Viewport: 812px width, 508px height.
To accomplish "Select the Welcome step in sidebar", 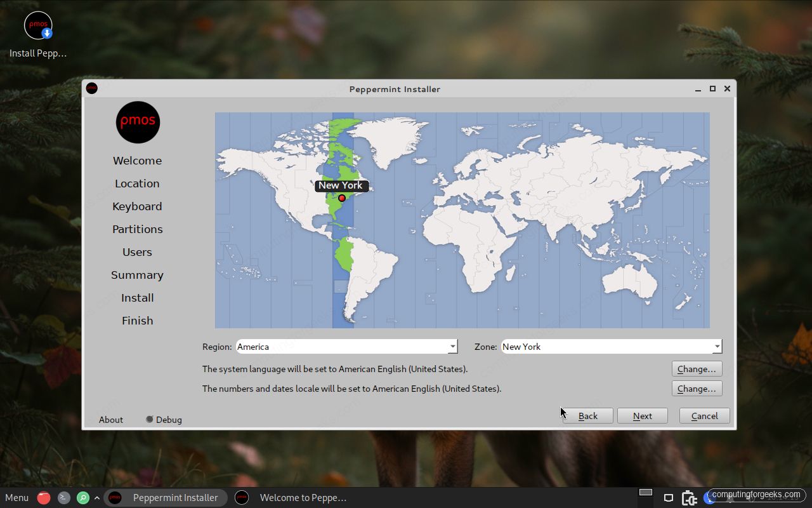I will click(138, 161).
